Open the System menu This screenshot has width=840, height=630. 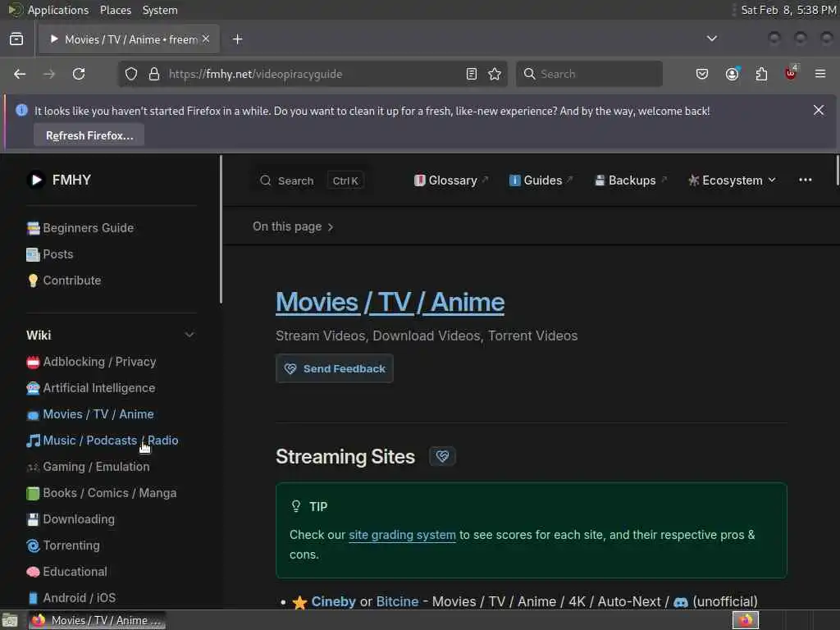tap(160, 10)
